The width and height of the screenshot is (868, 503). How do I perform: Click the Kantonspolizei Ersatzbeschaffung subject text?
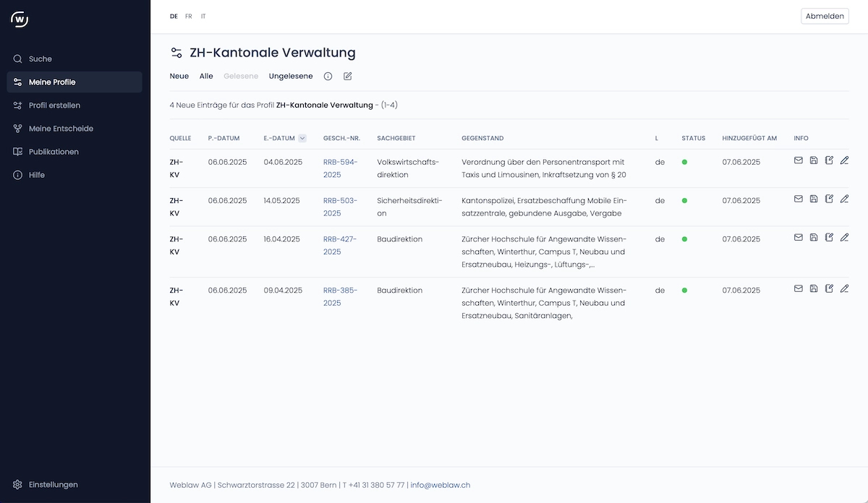pyautogui.click(x=544, y=207)
